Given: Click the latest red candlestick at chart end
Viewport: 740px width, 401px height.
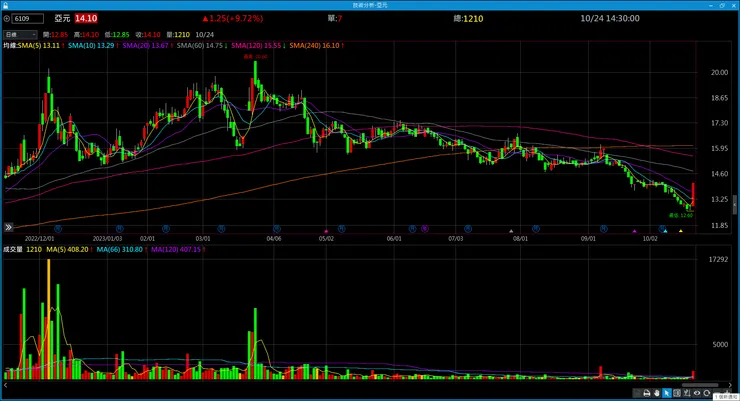Looking at the screenshot, I should click(693, 194).
